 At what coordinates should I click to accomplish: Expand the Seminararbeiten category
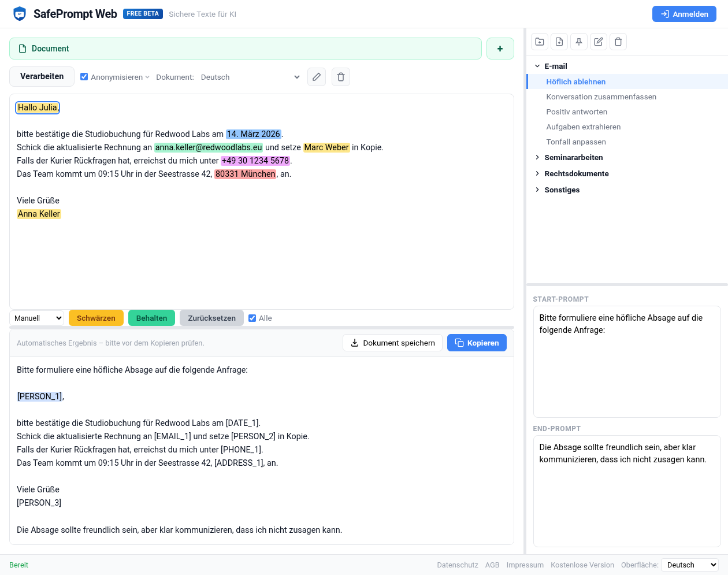[x=573, y=157]
